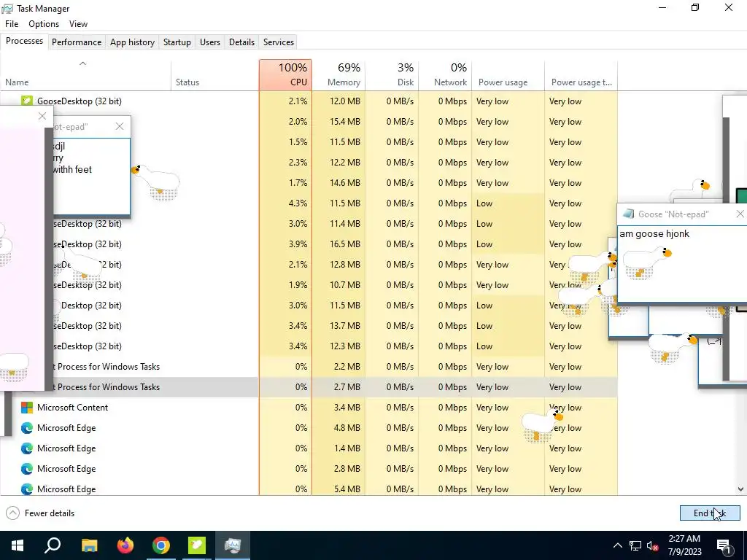Launch Firefox from the taskbar

coord(125,545)
